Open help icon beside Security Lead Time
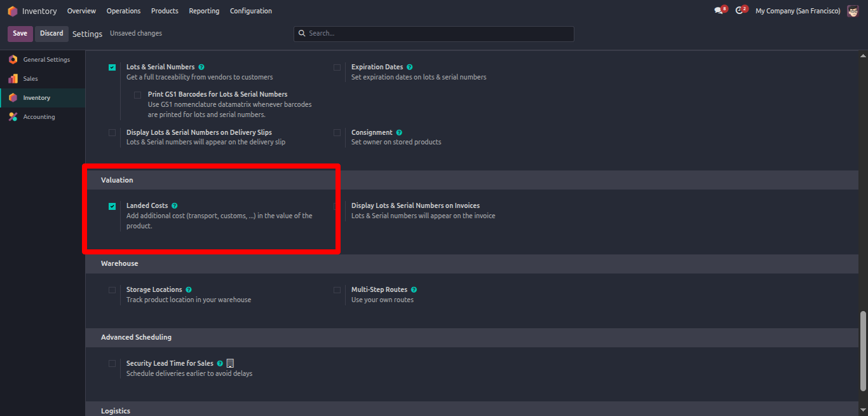The width and height of the screenshot is (868, 416). (220, 364)
